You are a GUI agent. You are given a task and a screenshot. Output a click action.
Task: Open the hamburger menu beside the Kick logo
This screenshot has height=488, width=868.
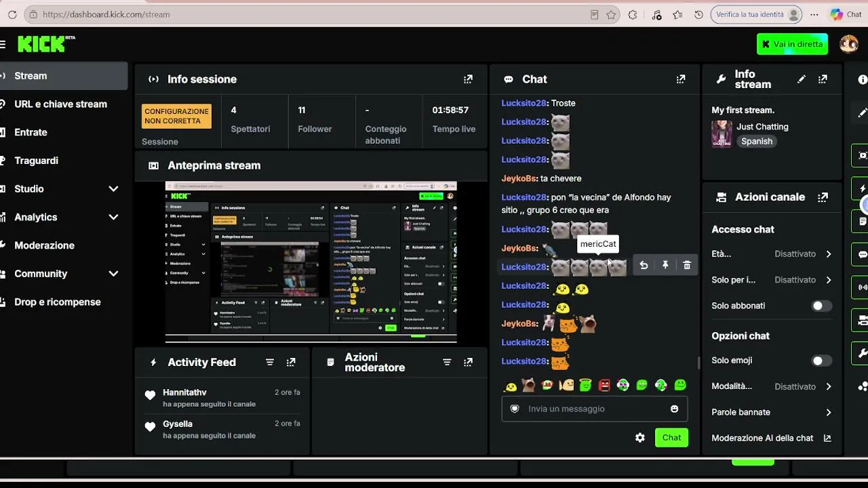(x=3, y=44)
